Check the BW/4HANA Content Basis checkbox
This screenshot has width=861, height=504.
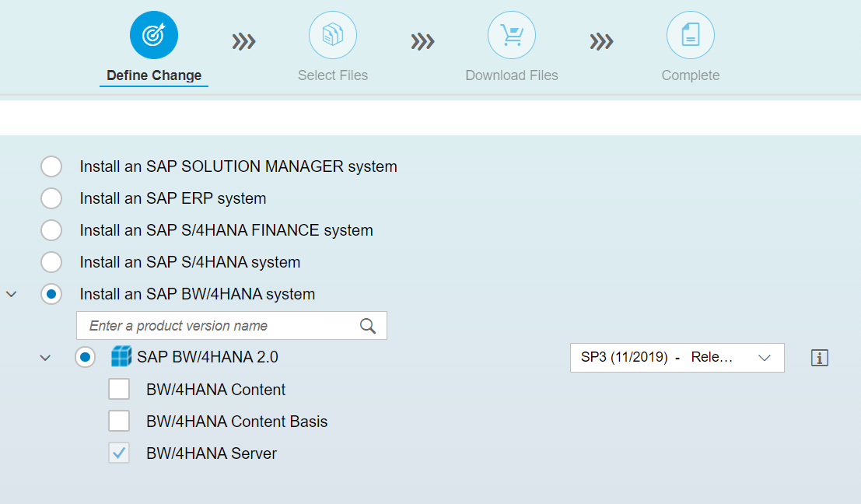click(x=119, y=421)
